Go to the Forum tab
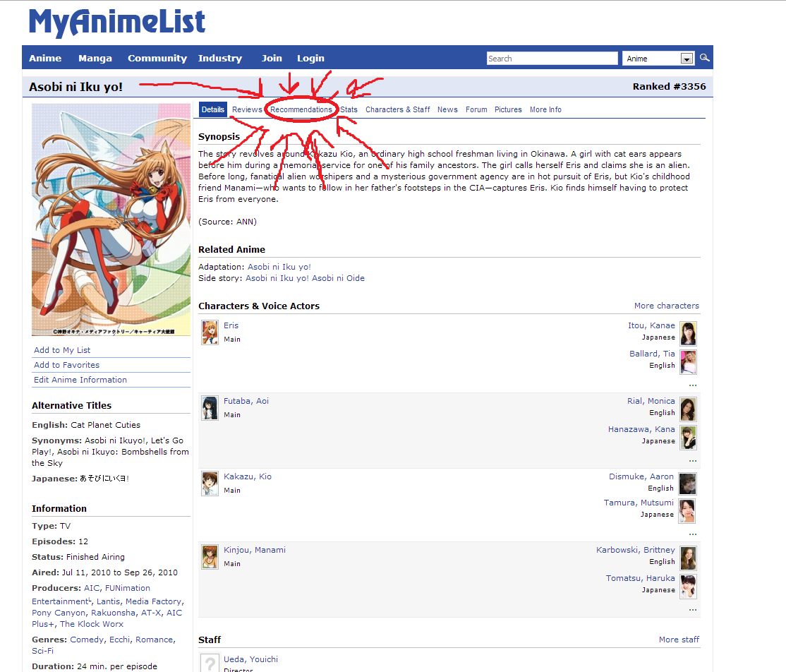The height and width of the screenshot is (672, 786). click(x=476, y=109)
